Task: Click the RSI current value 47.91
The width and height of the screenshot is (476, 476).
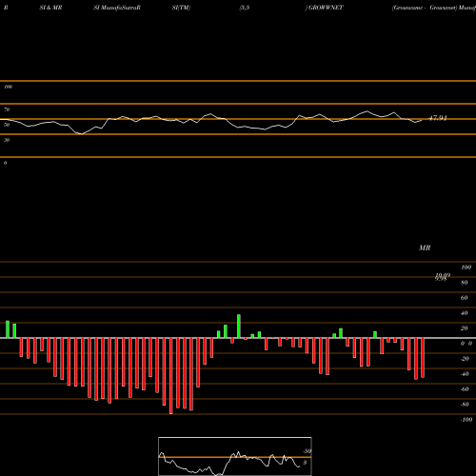Action: pyautogui.click(x=438, y=118)
